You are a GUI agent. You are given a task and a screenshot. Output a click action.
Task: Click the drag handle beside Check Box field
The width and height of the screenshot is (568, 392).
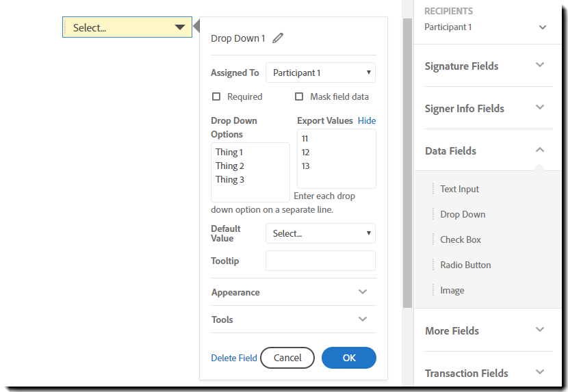click(433, 239)
